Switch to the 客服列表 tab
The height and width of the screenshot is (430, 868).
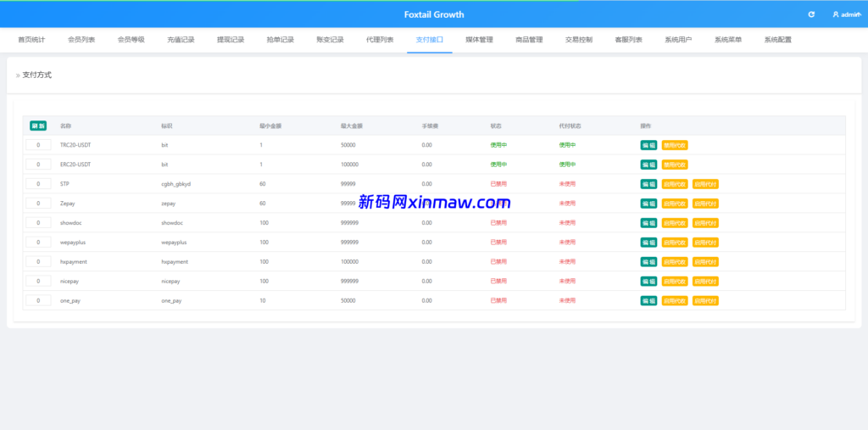[x=629, y=40]
